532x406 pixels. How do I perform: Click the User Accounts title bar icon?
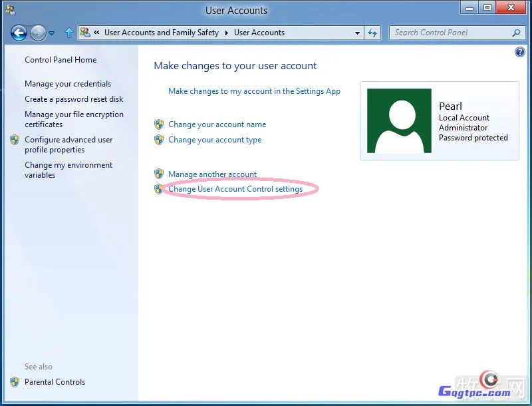point(10,10)
